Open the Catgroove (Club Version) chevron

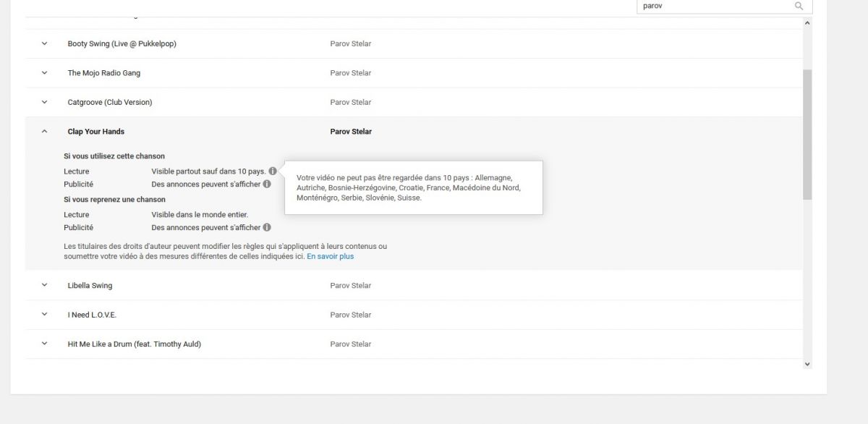[44, 102]
